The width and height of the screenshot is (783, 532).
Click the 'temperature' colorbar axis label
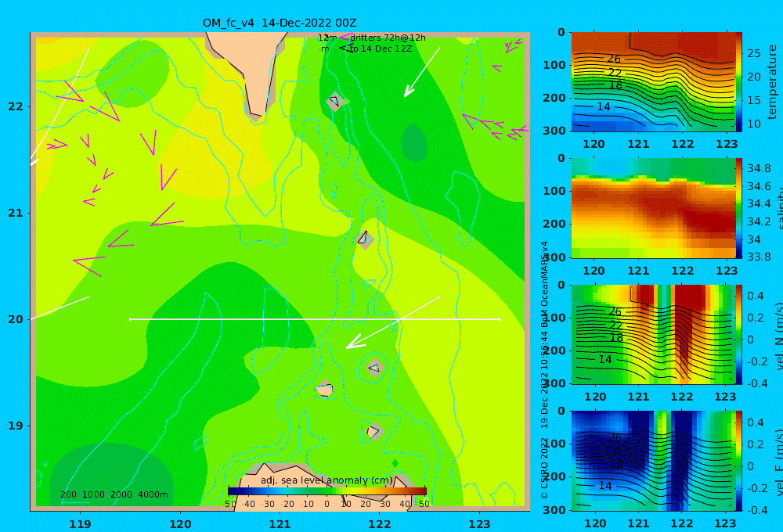pos(772,82)
